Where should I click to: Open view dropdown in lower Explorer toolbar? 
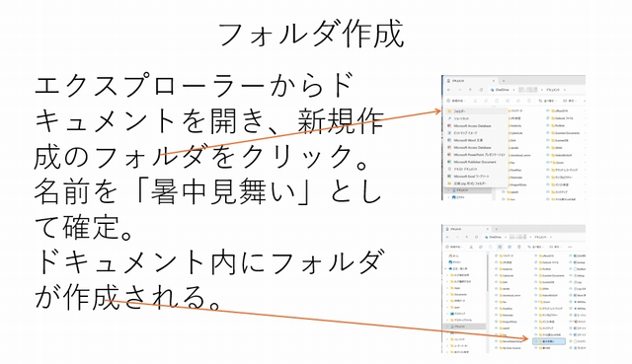pos(556,247)
